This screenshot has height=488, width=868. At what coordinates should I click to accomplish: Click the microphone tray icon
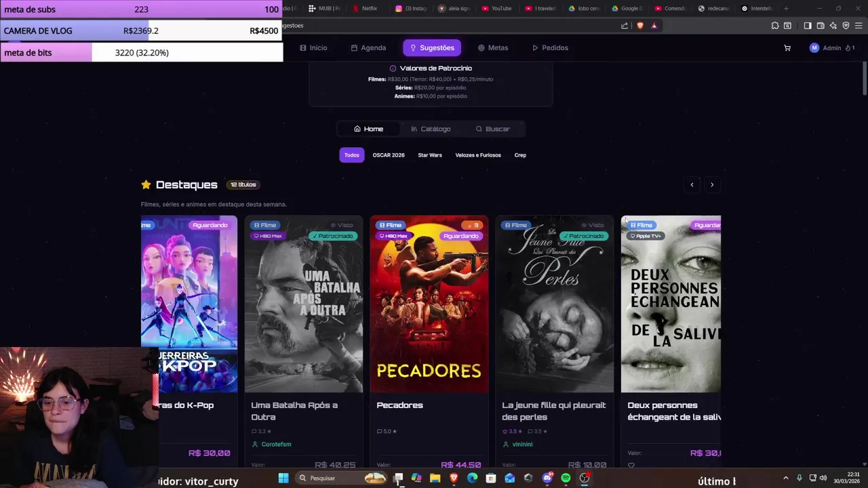(x=800, y=478)
